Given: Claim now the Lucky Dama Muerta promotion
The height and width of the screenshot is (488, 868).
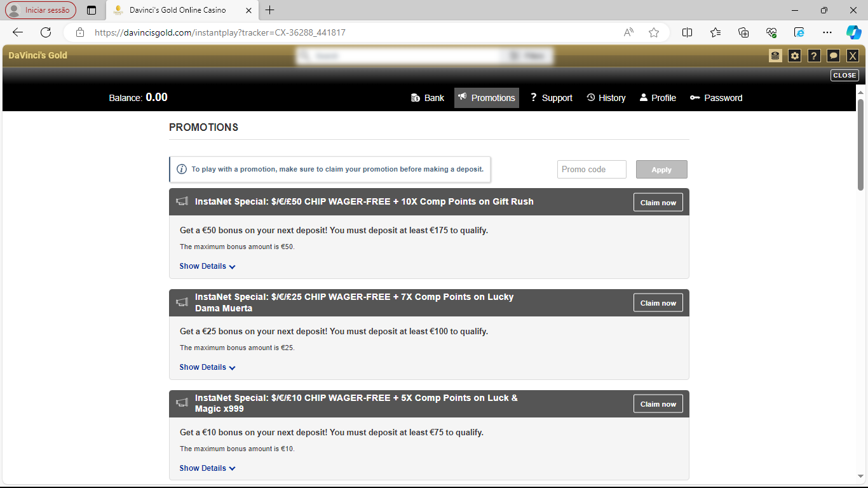Looking at the screenshot, I should [x=658, y=303].
